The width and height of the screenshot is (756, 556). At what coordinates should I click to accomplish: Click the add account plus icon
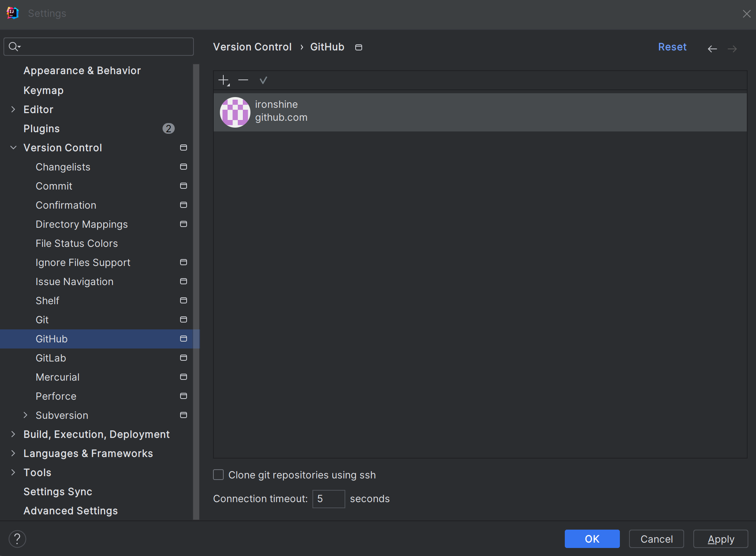[223, 80]
